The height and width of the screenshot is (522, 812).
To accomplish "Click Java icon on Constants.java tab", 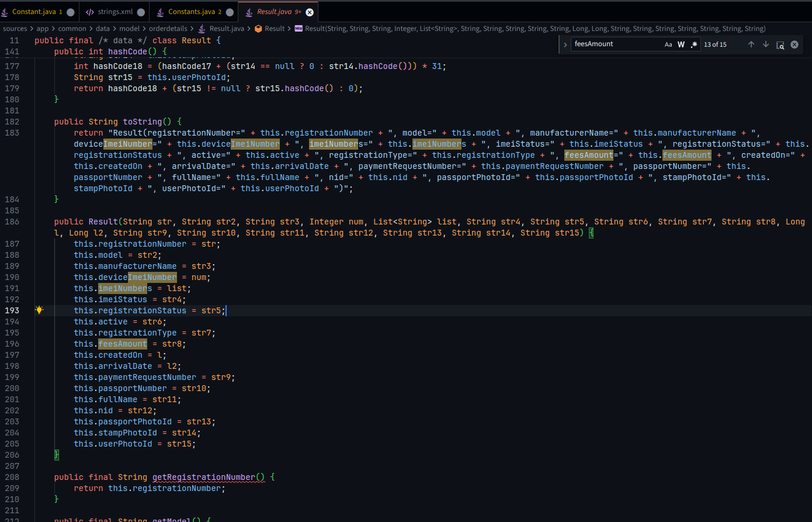I will [159, 12].
